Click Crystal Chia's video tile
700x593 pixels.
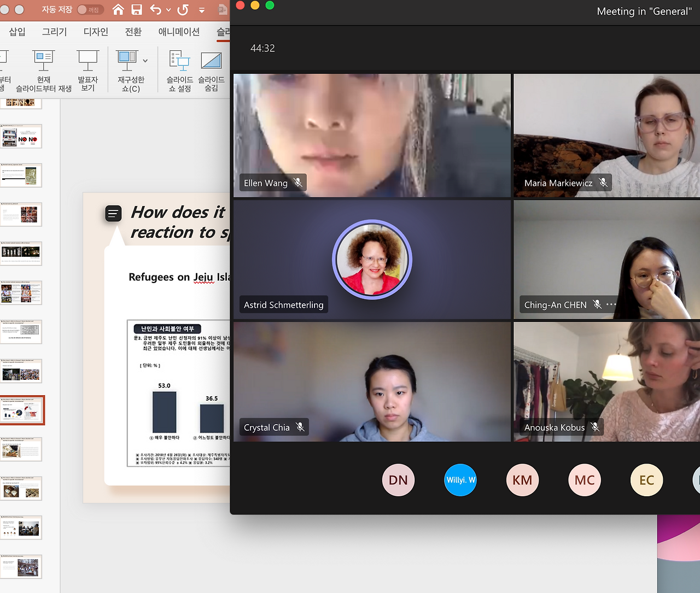pos(372,381)
